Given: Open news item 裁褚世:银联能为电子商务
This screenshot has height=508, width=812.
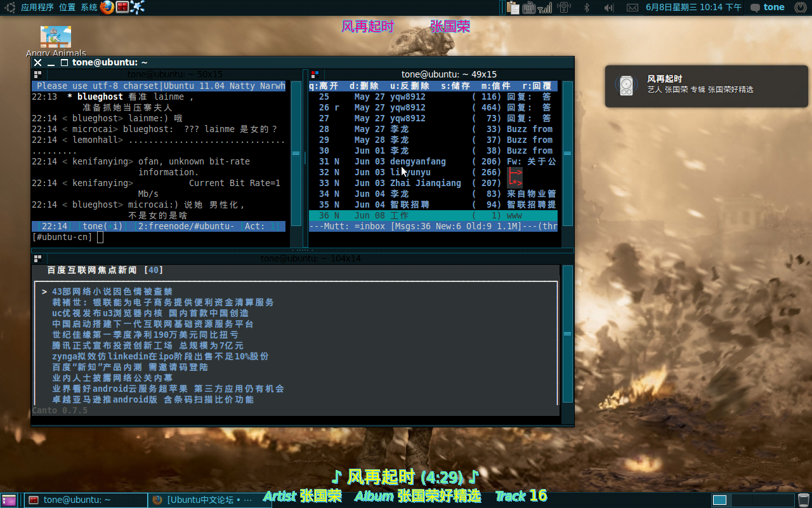Looking at the screenshot, I should 163,302.
